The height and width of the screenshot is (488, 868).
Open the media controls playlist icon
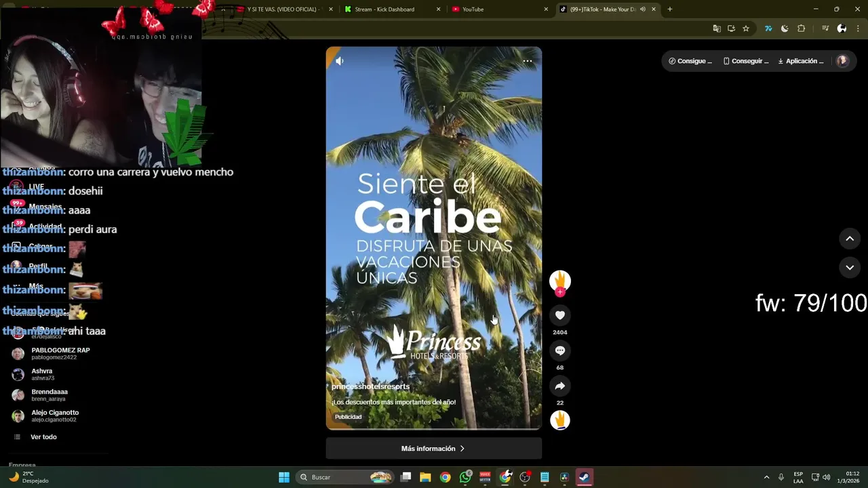[x=825, y=28]
